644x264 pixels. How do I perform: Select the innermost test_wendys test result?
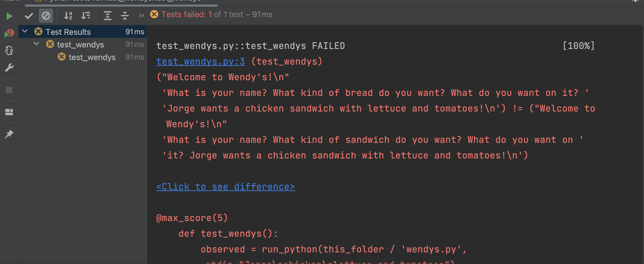92,57
